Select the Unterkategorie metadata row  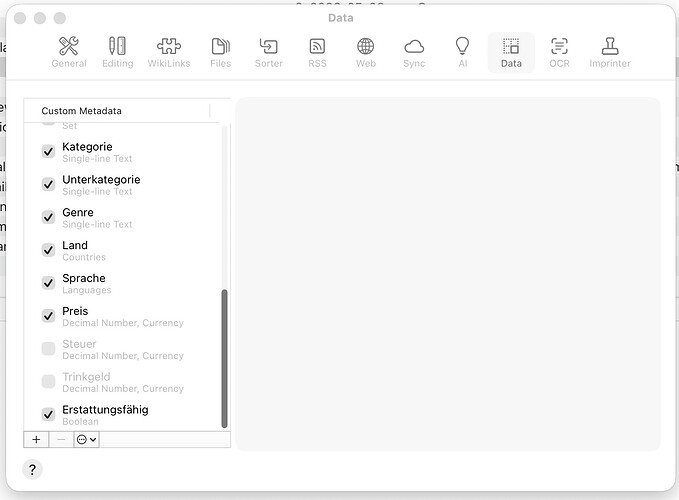[x=122, y=185]
